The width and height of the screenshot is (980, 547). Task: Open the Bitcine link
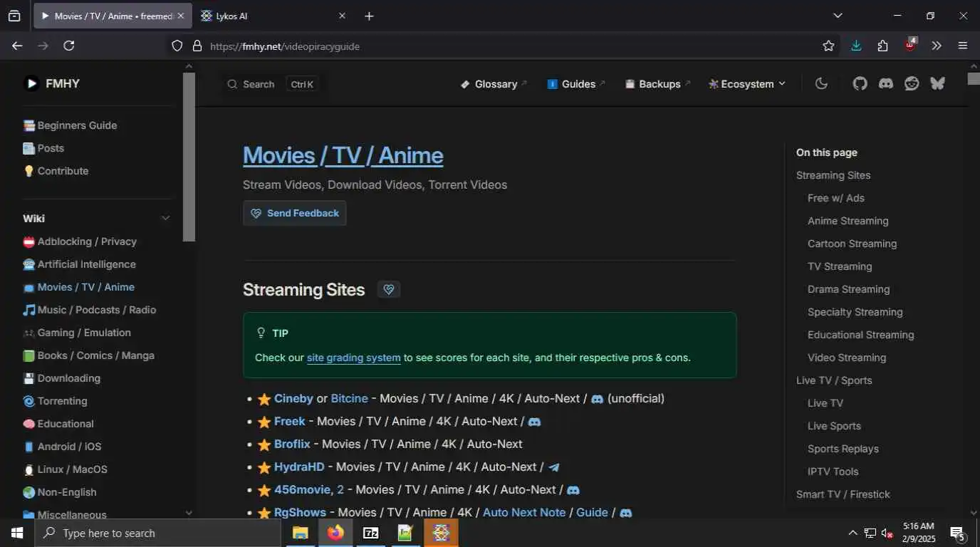point(350,399)
